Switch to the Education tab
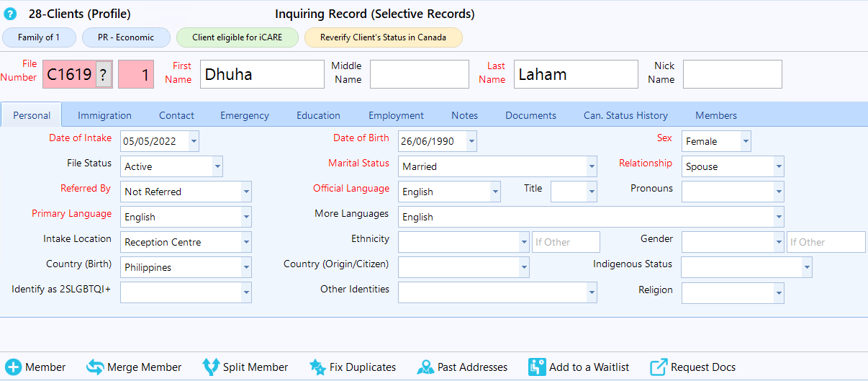Image resolution: width=868 pixels, height=381 pixels. coord(318,115)
